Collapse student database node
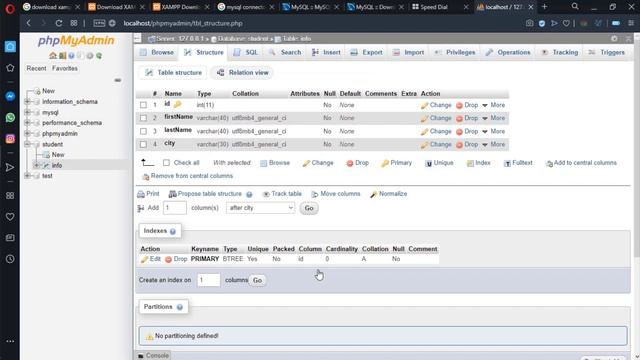Screen dimensions: 640x360 [27, 144]
